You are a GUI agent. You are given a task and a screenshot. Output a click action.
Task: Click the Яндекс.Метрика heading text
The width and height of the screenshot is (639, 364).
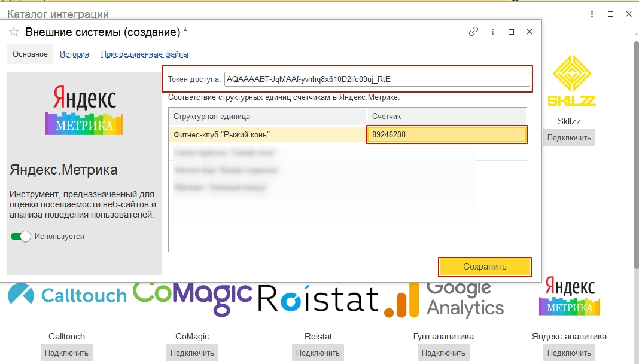coord(63,170)
